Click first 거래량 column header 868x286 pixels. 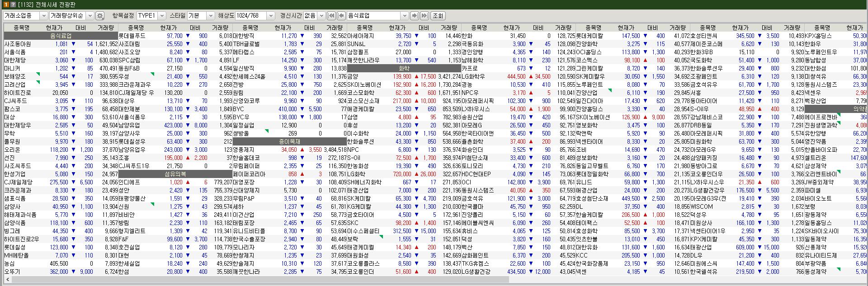click(x=106, y=28)
